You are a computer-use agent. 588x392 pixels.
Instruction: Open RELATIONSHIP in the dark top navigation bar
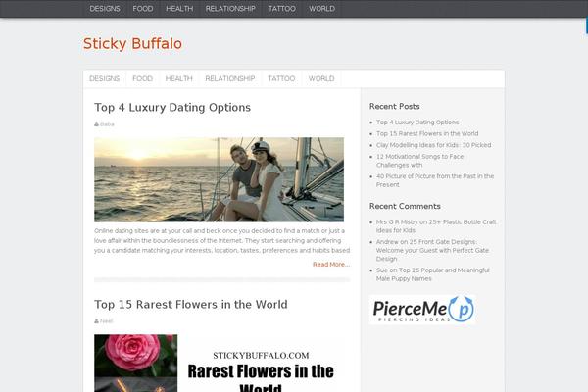tap(230, 9)
